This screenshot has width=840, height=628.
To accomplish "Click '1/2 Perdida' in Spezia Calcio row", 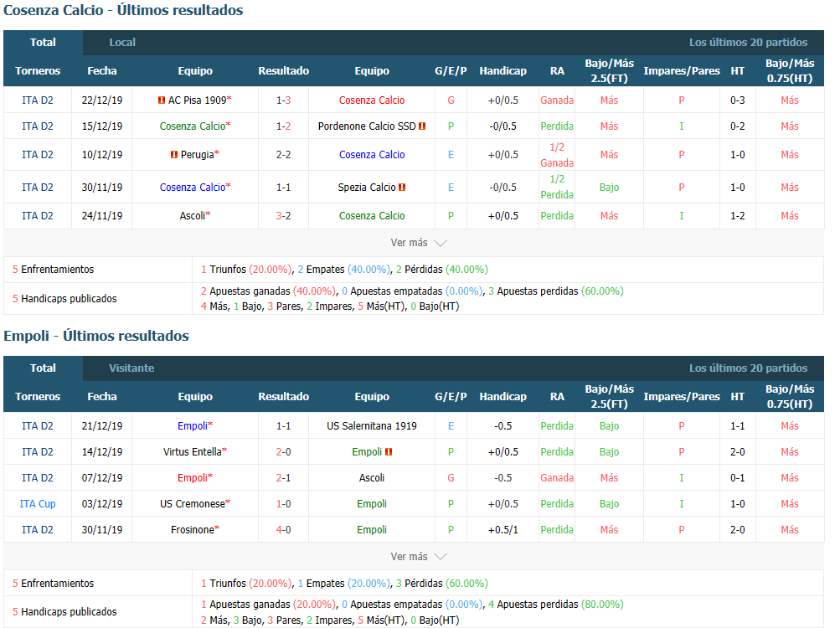I will point(557,187).
